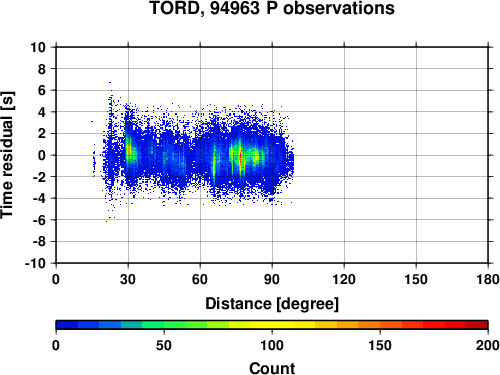Click the yellow section of colorbar near 100
This screenshot has width=500, height=375.
coord(272,324)
